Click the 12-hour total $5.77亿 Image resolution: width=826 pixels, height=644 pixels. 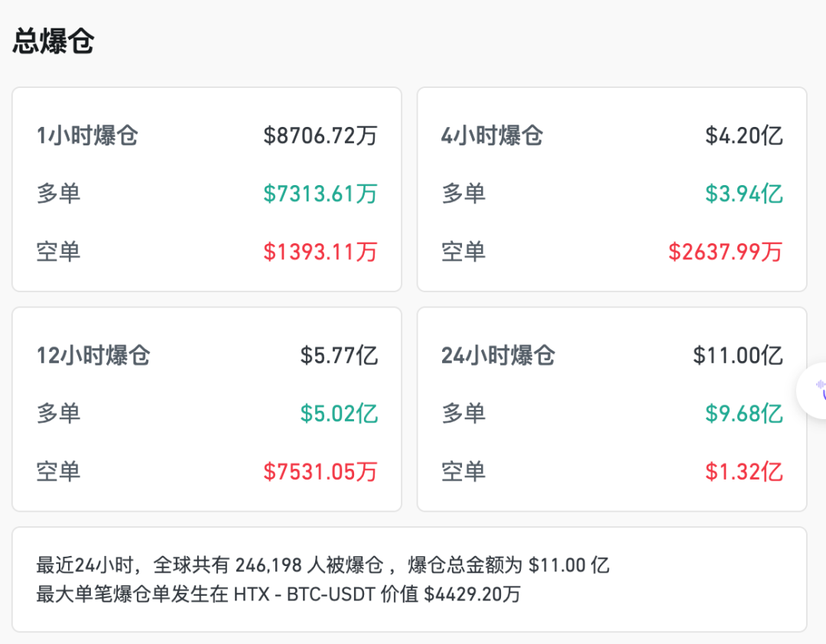tap(339, 356)
